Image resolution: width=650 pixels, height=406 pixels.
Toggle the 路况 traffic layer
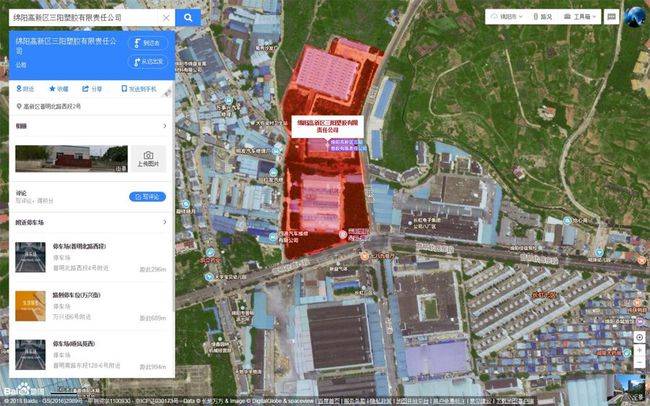(541, 17)
